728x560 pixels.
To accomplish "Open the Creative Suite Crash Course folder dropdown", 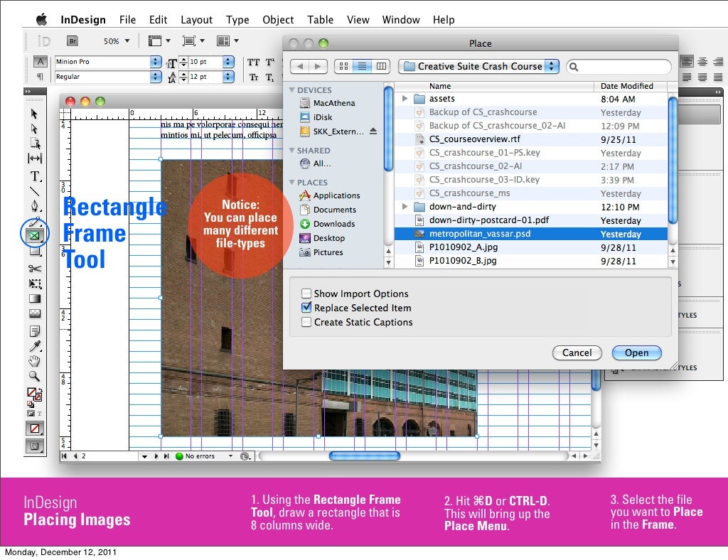I will point(478,66).
